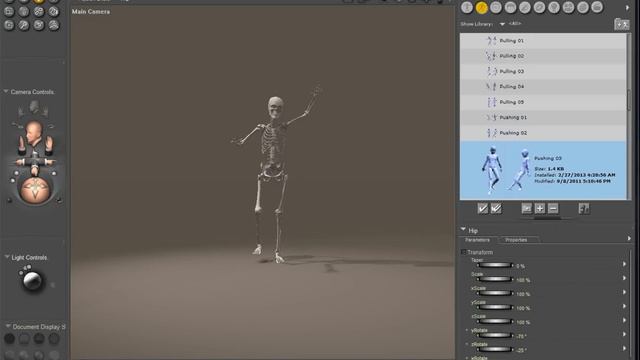Image resolution: width=640 pixels, height=360 pixels.
Task: Collapse the Light Controls panel
Action: pyautogui.click(x=7, y=257)
